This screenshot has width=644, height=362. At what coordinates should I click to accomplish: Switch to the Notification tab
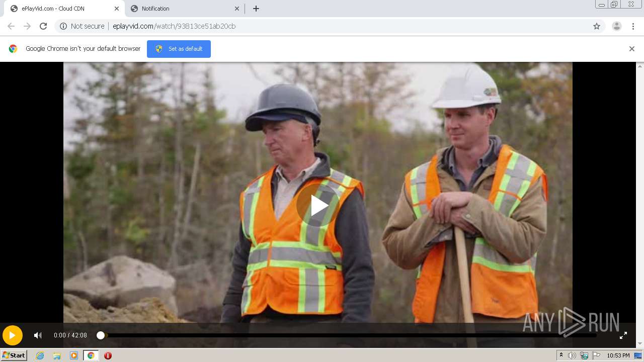click(184, 9)
